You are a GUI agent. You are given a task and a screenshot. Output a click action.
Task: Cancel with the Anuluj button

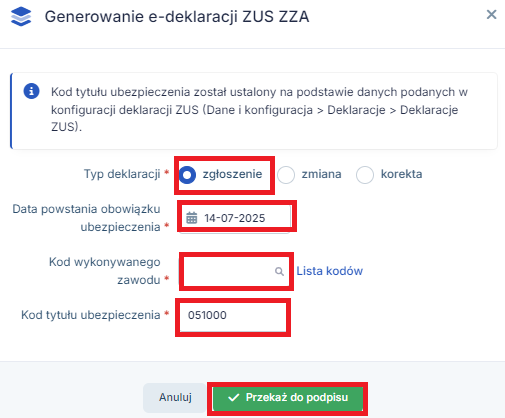point(175,397)
